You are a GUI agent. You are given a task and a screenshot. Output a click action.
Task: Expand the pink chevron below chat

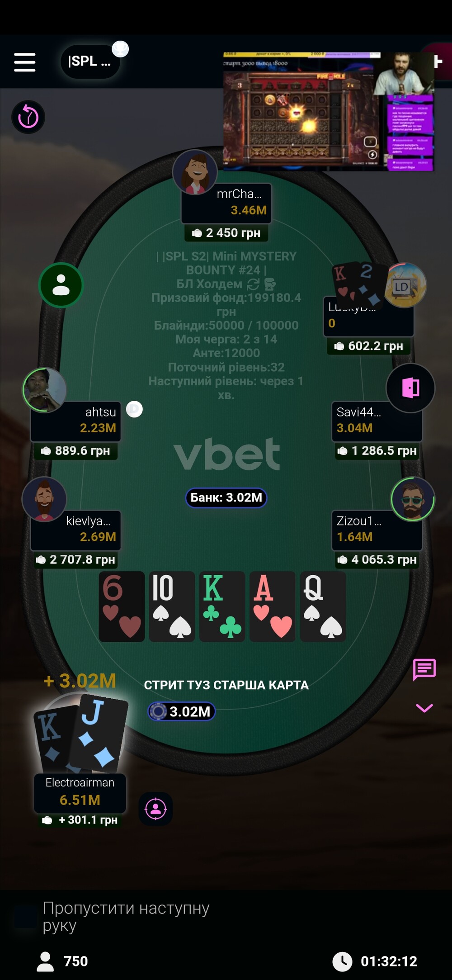tap(424, 708)
